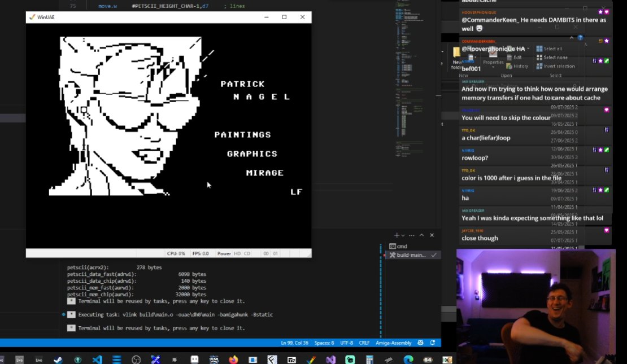627x364 pixels.
Task: Click Select none in Explorer ribbon
Action: click(552, 58)
